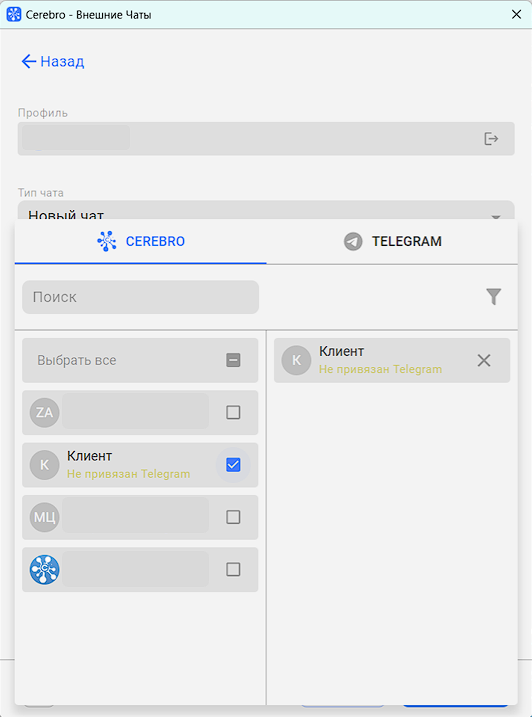532x717 pixels.
Task: Switch to the TELEGRAM tab
Action: pos(392,241)
